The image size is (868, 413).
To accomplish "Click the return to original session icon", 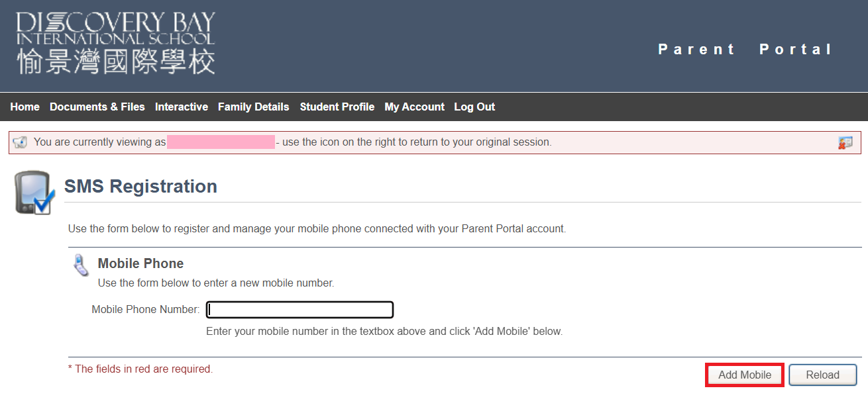I will coord(845,142).
